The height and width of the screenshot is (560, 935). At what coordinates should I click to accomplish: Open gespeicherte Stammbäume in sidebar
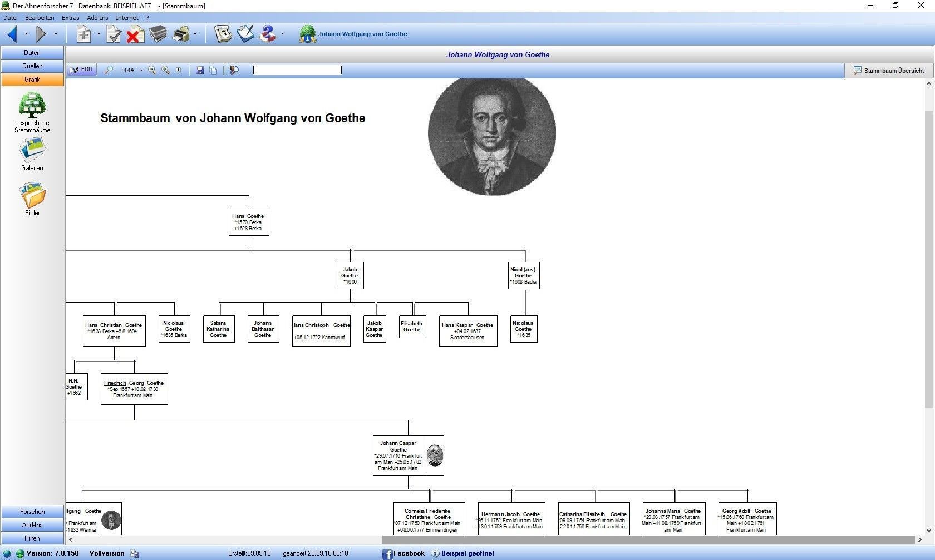click(32, 113)
